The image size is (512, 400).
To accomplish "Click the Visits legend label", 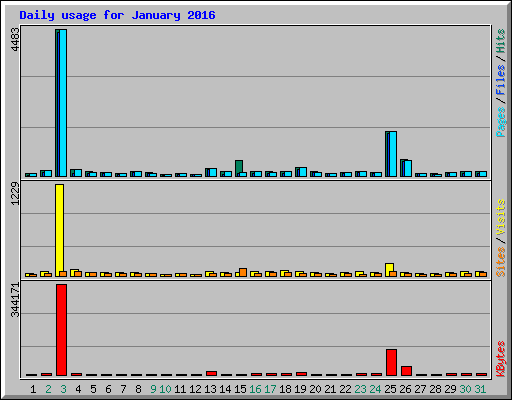I will point(501,217).
